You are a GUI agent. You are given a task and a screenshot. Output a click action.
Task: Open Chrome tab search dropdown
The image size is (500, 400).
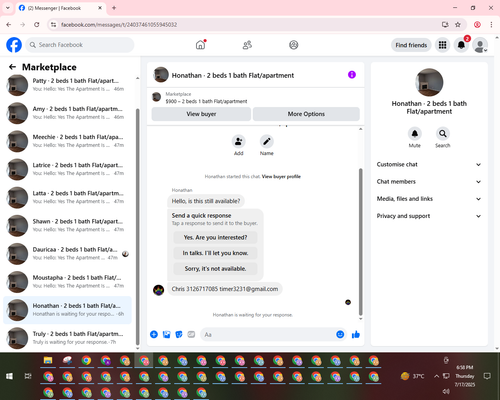point(8,8)
